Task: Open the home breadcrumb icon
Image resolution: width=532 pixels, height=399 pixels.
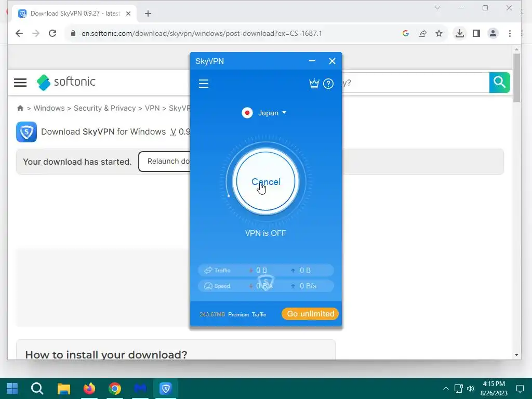Action: tap(20, 108)
